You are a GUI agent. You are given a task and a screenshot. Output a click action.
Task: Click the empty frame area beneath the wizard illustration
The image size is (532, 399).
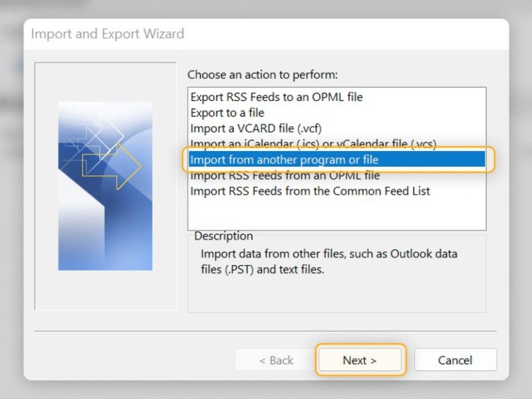tap(105, 290)
